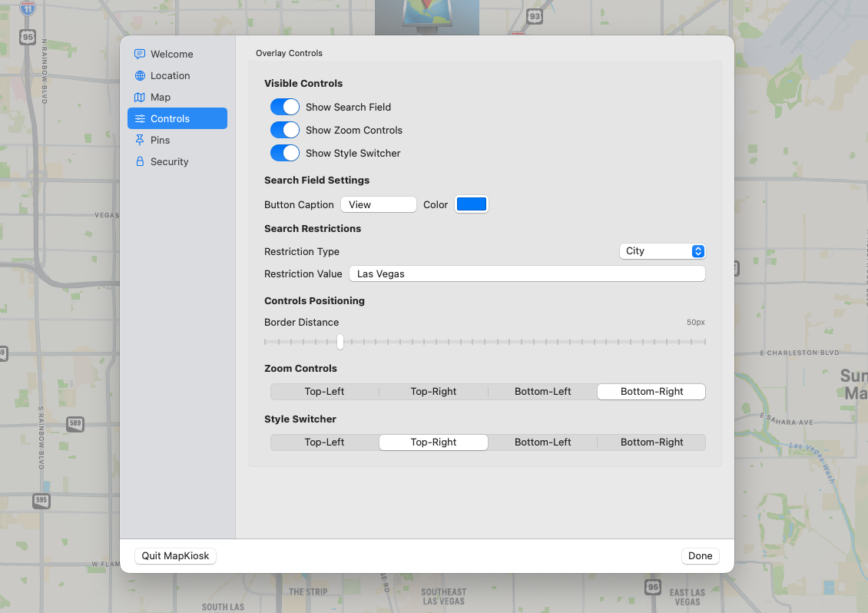Click the Restriction Value field with Las Vegas
The image size is (868, 613).
click(x=527, y=273)
